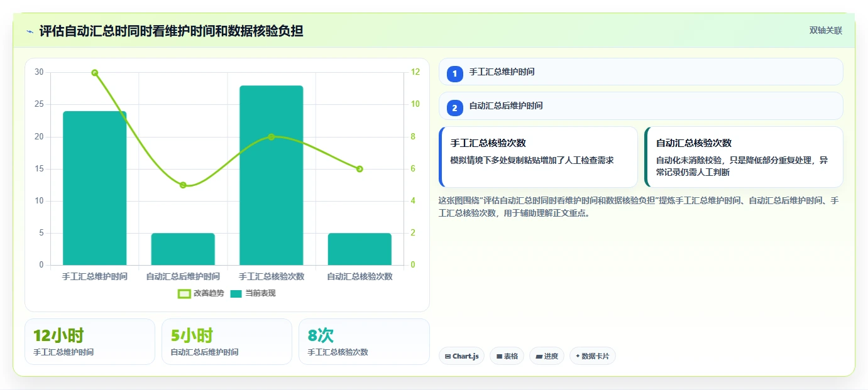Toggle the 改善趋势 legend item
The height and width of the screenshot is (390, 868).
pos(201,293)
